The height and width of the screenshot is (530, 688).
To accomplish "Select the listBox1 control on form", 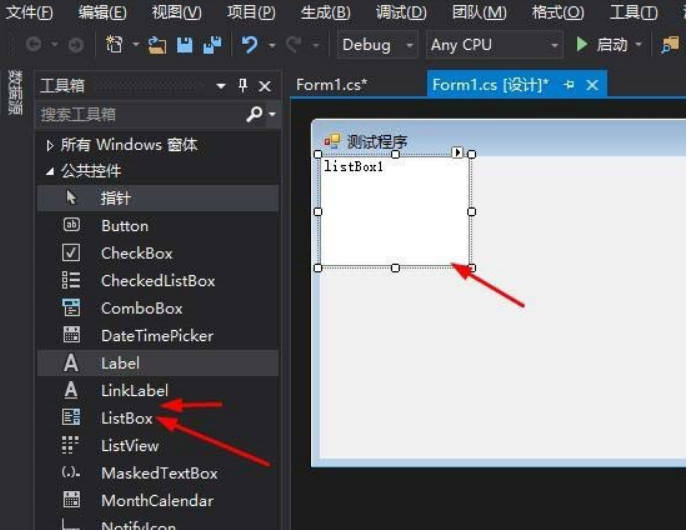I will click(x=394, y=211).
